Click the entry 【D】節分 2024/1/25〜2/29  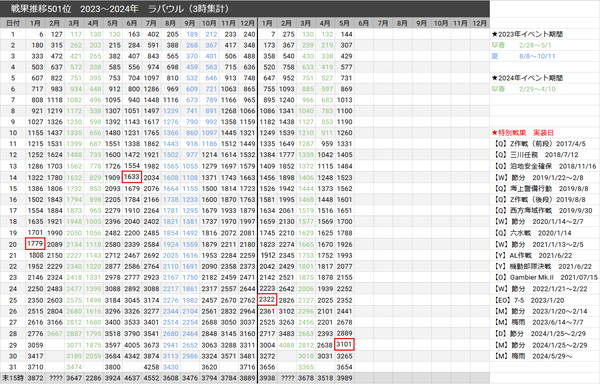[x=540, y=334]
